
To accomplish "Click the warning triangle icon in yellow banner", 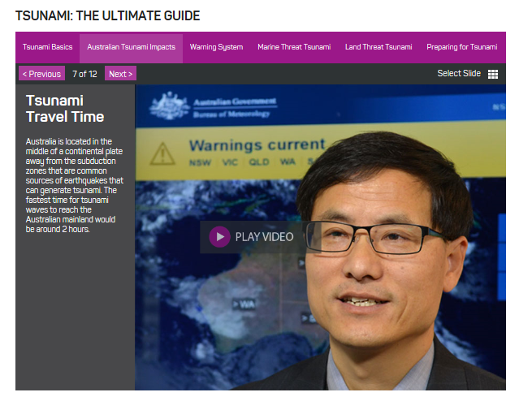I will click(162, 152).
